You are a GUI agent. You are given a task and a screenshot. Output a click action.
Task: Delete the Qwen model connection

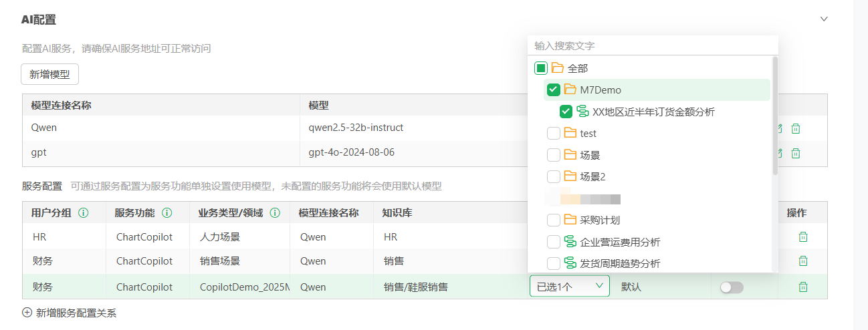(x=796, y=128)
